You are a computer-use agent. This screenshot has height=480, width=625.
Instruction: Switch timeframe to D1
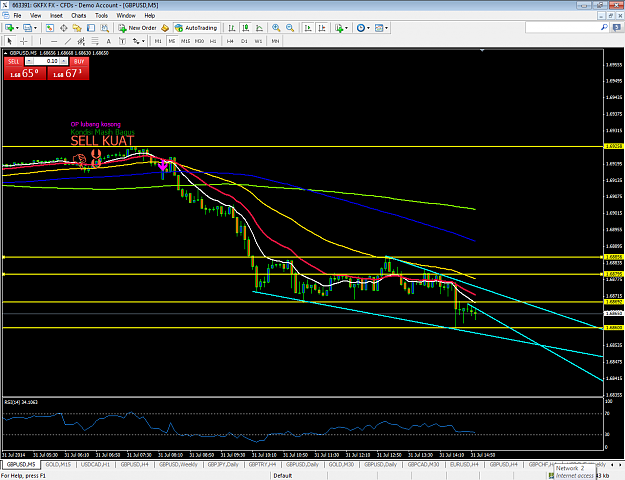click(244, 41)
